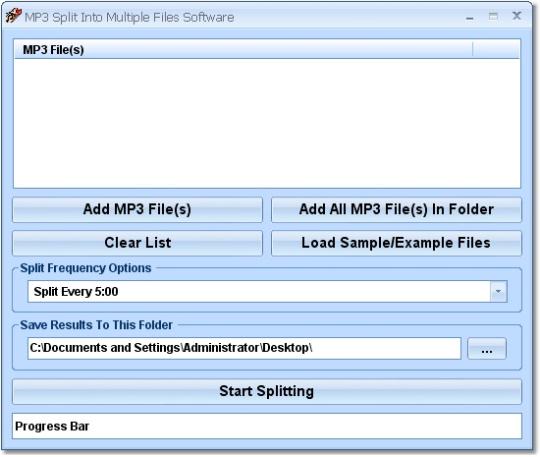Browse for output folder with ... button
The height and width of the screenshot is (457, 540).
click(x=487, y=349)
